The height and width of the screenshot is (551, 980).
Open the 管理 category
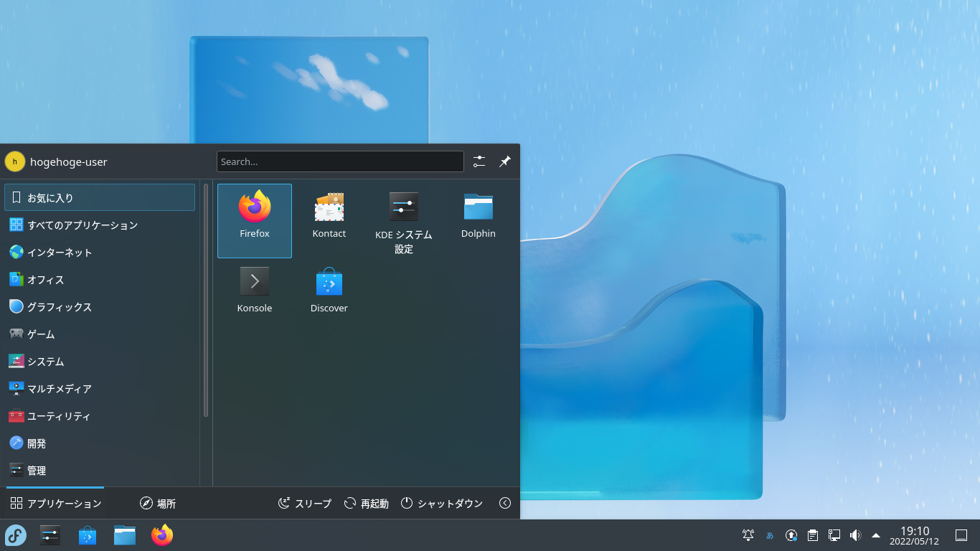100,470
